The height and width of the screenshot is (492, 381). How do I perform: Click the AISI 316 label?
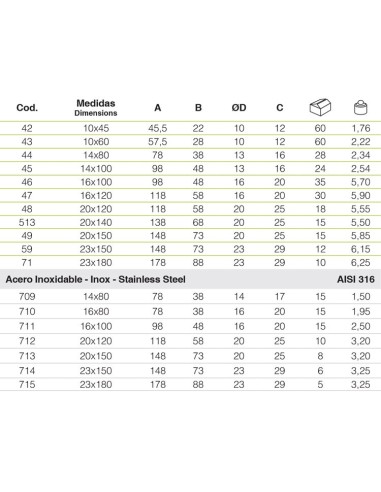point(356,279)
